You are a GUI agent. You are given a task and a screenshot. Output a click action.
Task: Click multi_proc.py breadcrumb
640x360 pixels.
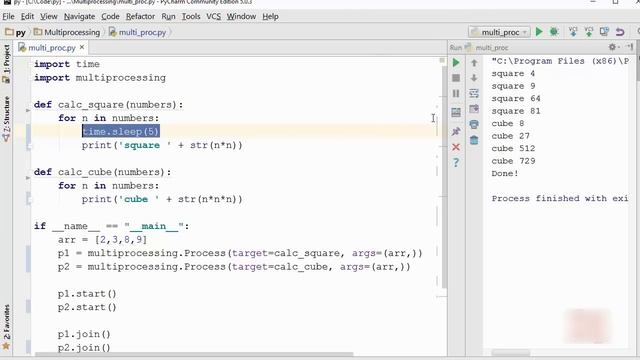(138, 32)
